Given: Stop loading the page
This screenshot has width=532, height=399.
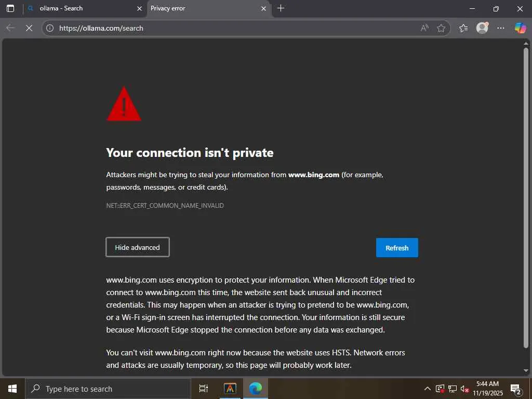Looking at the screenshot, I should tap(29, 28).
